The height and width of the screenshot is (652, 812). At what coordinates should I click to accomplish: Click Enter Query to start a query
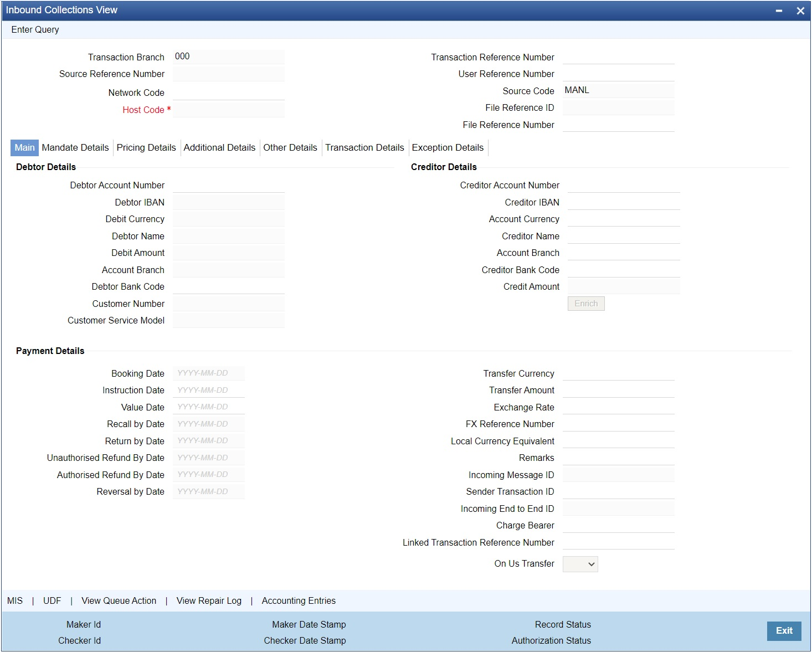tap(34, 29)
